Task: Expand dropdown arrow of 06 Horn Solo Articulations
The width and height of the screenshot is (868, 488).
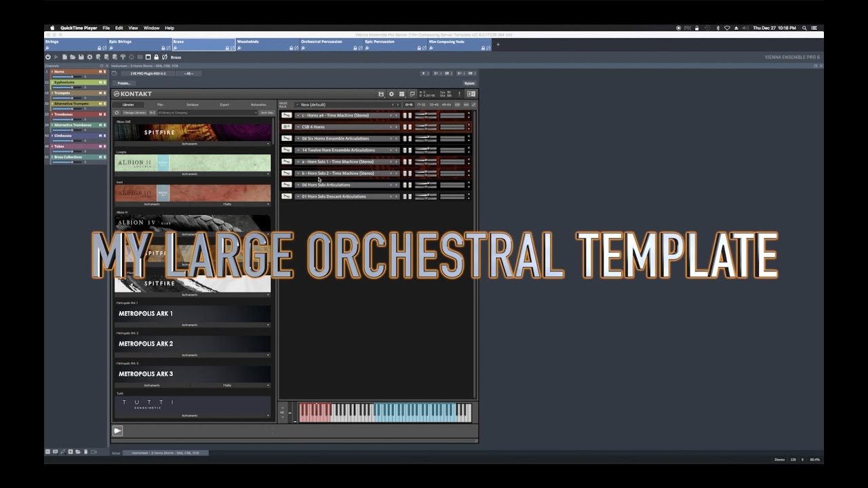Action: [298, 185]
